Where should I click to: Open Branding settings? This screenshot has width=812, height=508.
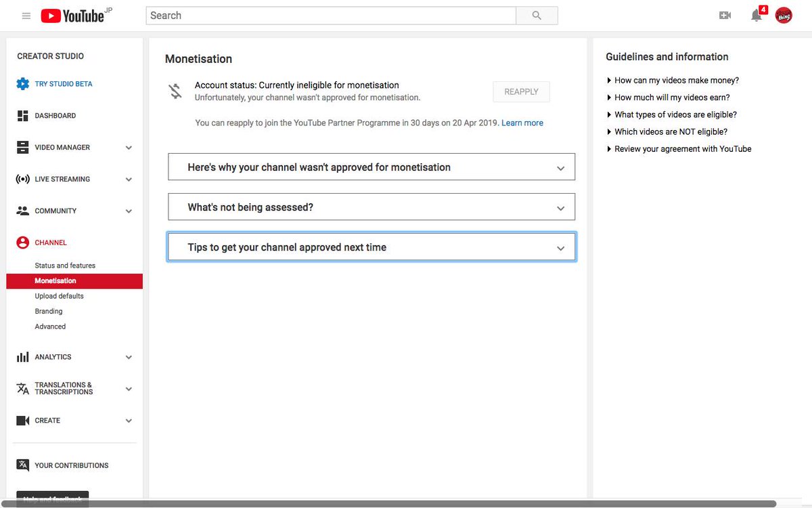point(49,312)
